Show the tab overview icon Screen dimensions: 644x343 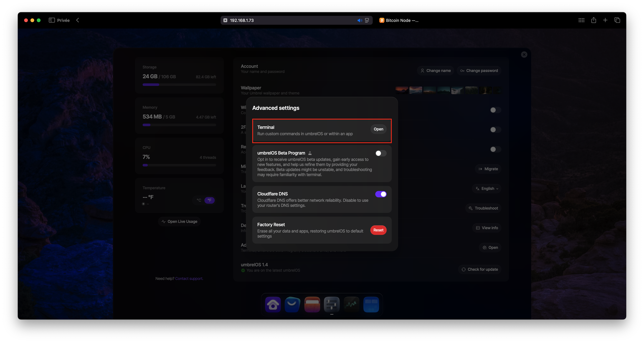617,20
